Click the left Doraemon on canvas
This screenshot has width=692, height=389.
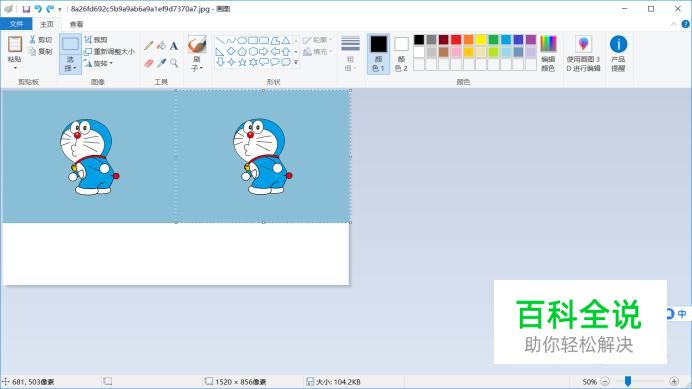[90, 157]
